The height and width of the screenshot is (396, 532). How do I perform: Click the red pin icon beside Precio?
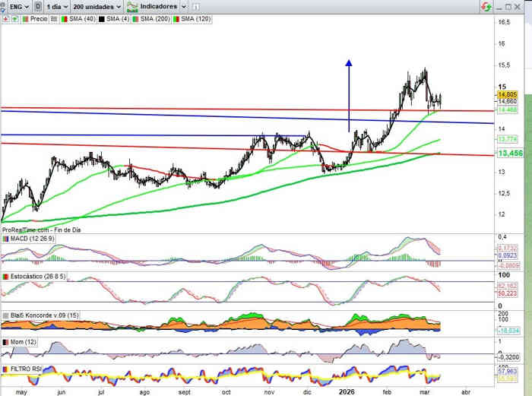coord(5,17)
